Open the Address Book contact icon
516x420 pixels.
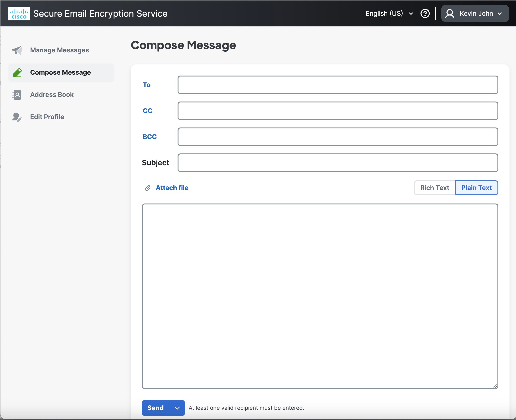pos(17,95)
